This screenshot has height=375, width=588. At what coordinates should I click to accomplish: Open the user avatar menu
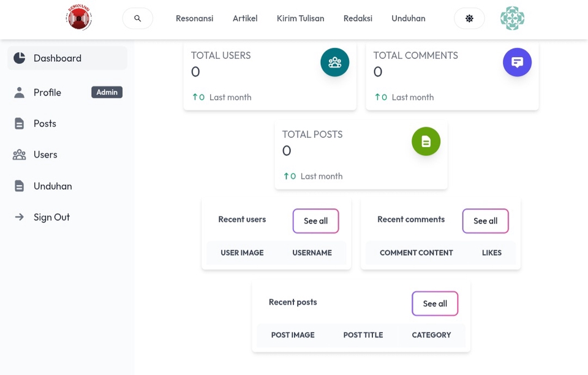tap(512, 18)
